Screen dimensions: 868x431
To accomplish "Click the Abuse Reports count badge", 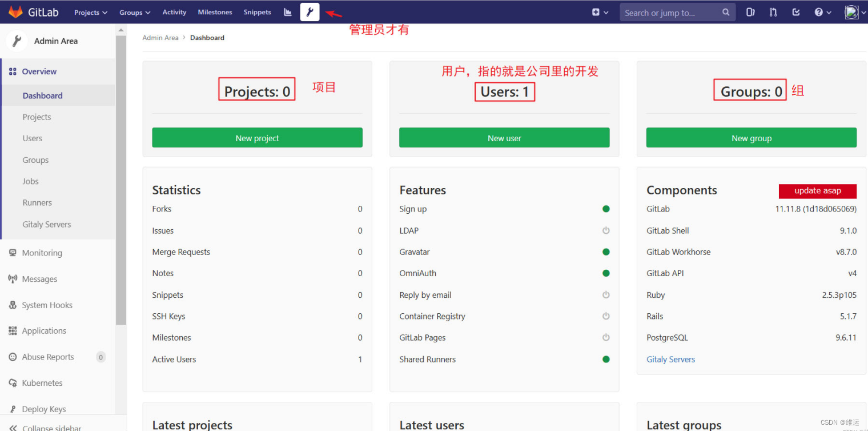I will pyautogui.click(x=101, y=357).
